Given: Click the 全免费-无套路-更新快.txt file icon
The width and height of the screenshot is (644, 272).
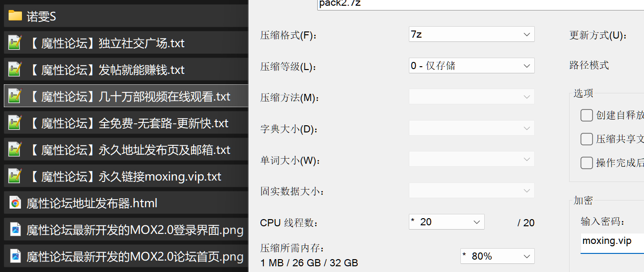Looking at the screenshot, I should point(15,123).
